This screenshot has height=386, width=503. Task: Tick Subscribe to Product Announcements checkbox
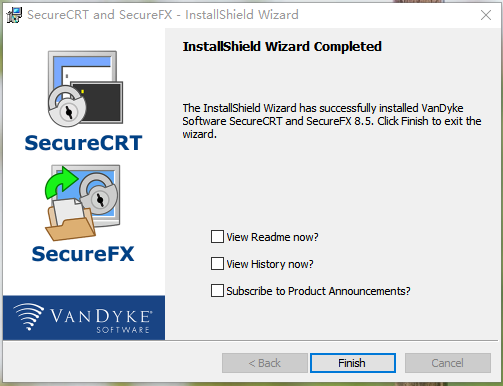[217, 291]
